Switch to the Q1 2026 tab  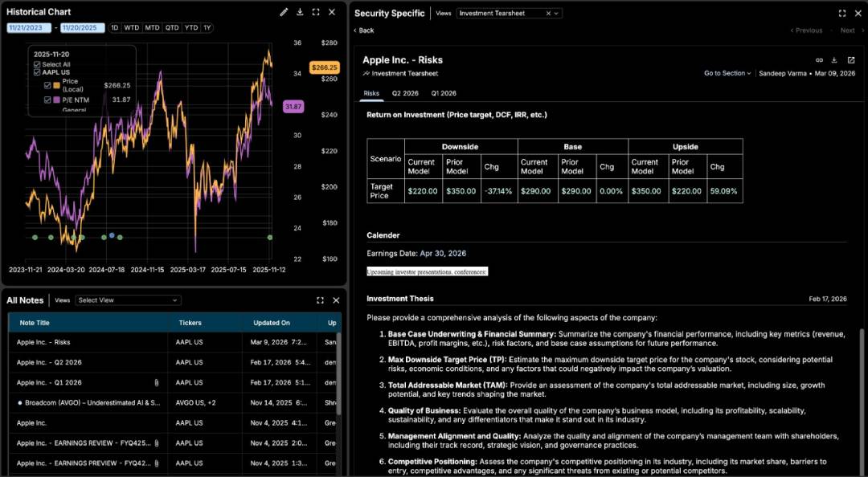[x=444, y=93]
